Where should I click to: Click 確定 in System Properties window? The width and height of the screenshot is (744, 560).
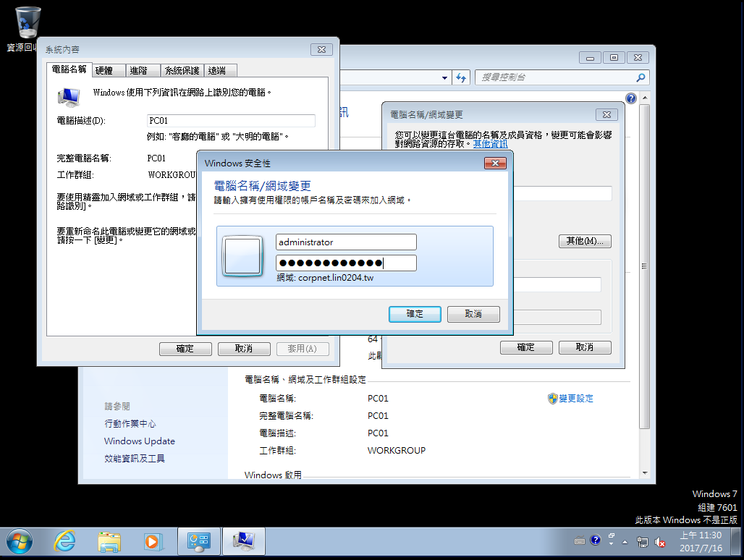(185, 349)
